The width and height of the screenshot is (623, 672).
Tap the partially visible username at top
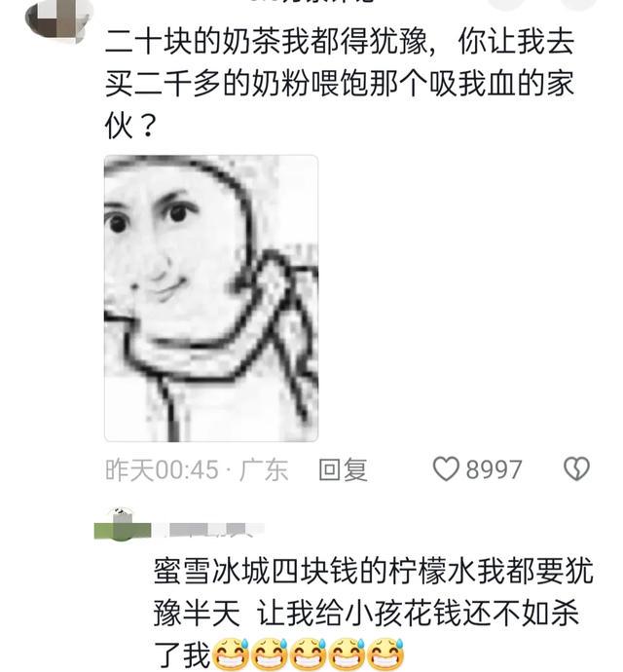pyautogui.click(x=311, y=2)
